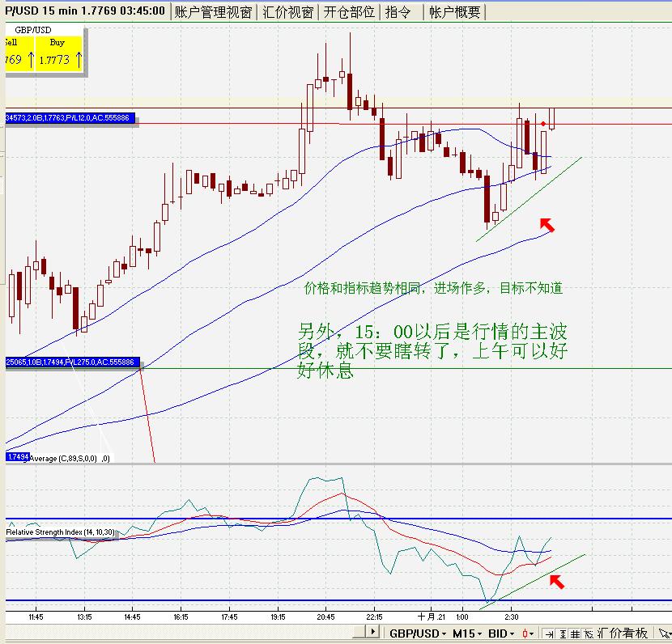
Task: Open the BID price type dropdown
Action: pyautogui.click(x=501, y=633)
